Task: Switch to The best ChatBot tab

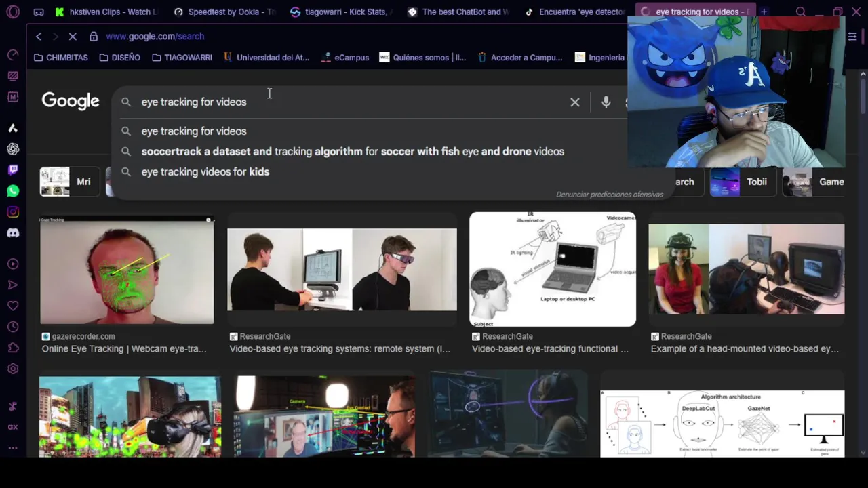Action: (x=458, y=12)
